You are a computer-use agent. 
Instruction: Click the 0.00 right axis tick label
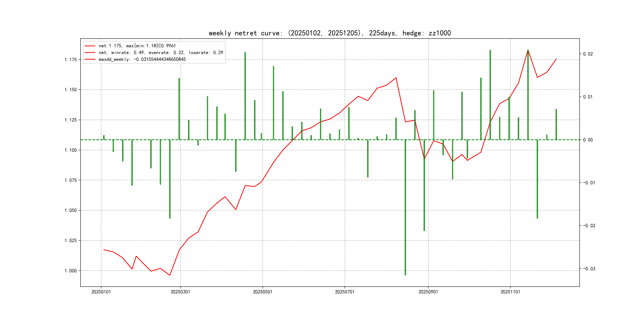pos(588,140)
